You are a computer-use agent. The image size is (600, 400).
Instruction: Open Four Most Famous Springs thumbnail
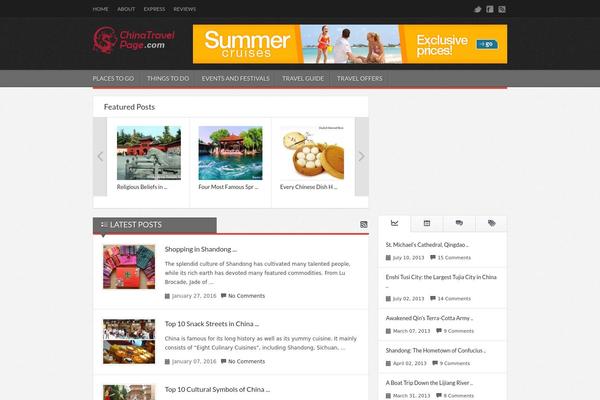click(x=230, y=153)
